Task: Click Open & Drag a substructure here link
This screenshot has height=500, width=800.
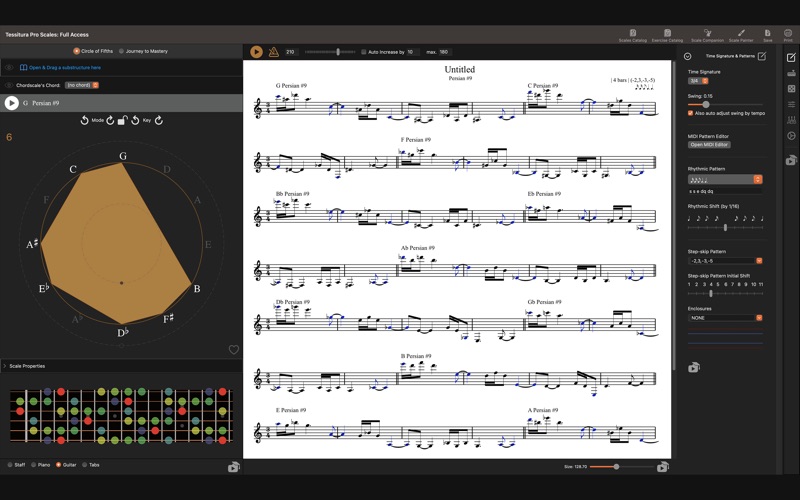Action: pyautogui.click(x=65, y=67)
